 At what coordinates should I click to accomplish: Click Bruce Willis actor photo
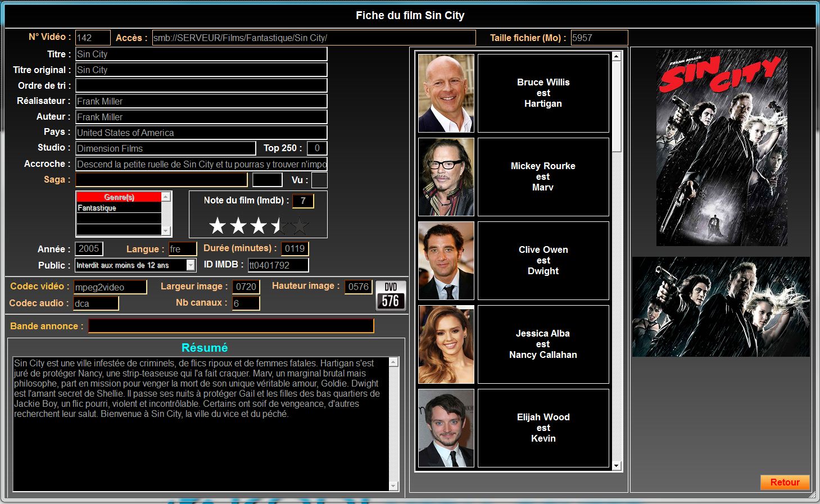click(x=446, y=93)
